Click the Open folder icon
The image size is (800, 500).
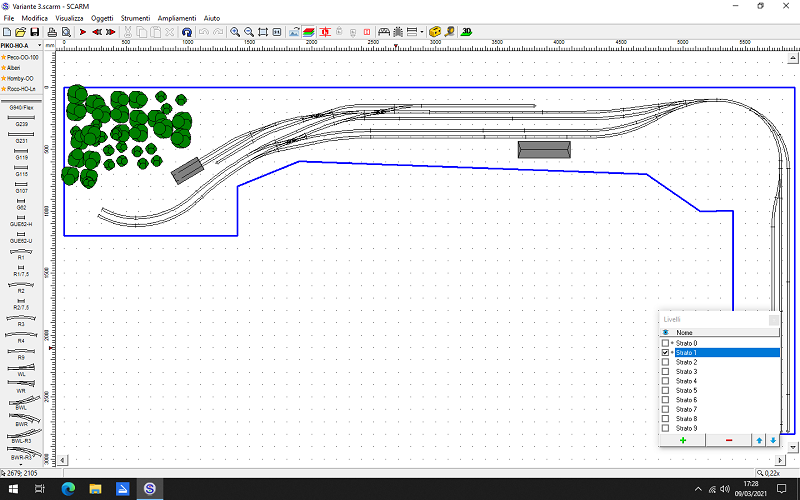[x=20, y=32]
